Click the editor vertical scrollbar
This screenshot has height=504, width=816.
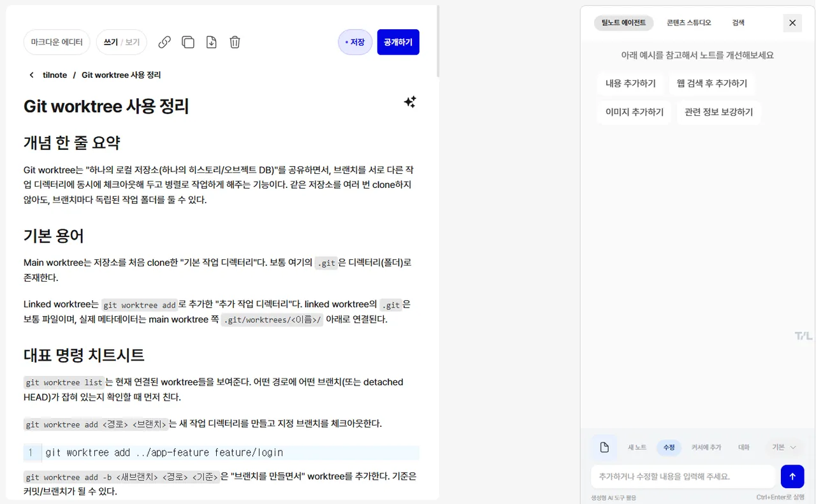[438, 41]
